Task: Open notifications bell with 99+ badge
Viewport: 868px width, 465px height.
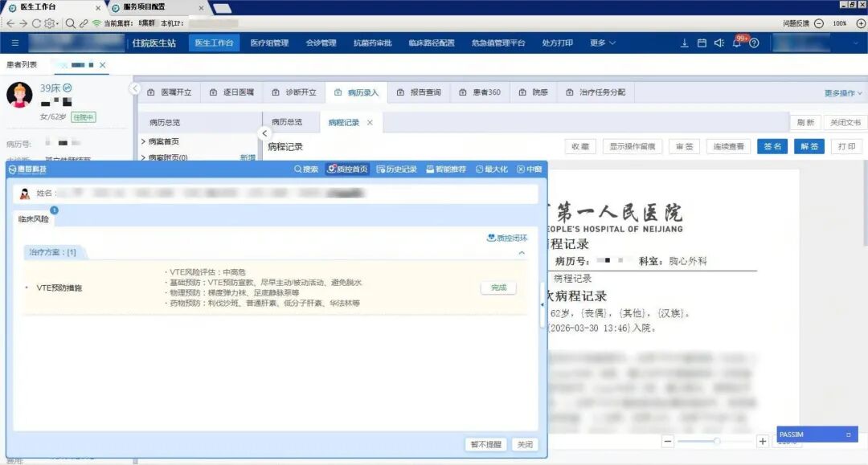Action: click(737, 43)
